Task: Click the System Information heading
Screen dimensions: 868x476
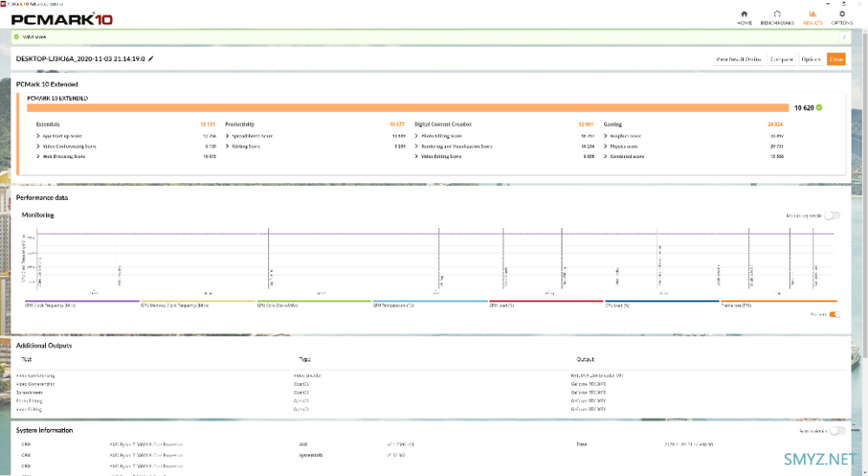Action: [x=44, y=431]
